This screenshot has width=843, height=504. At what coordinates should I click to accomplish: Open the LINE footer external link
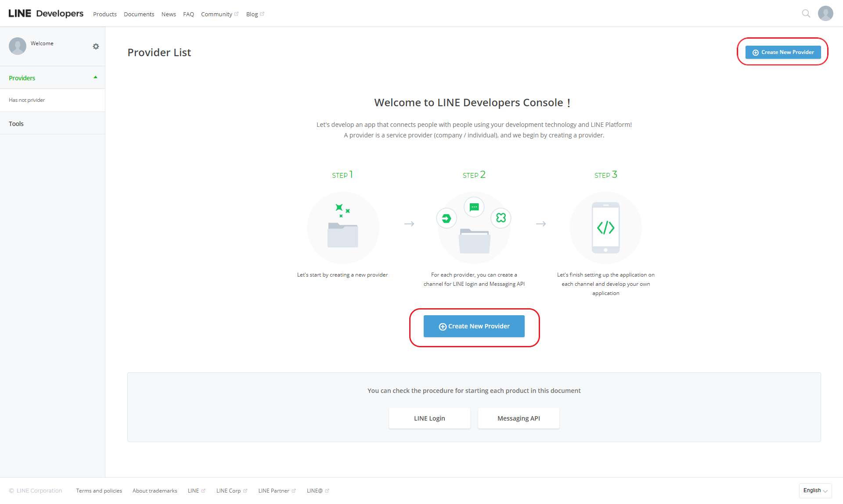click(196, 491)
